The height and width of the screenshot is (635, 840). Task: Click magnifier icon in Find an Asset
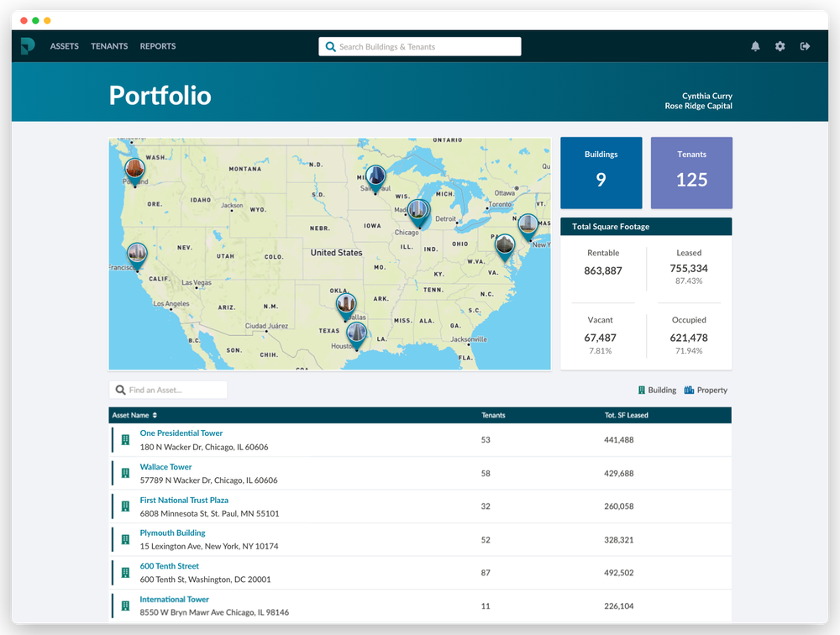(x=120, y=390)
